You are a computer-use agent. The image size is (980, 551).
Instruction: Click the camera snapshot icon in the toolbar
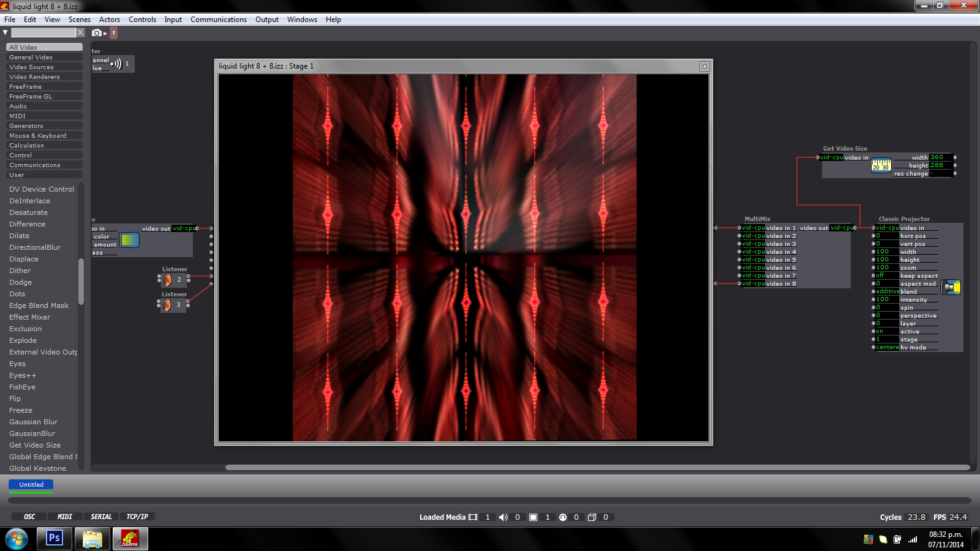[97, 33]
